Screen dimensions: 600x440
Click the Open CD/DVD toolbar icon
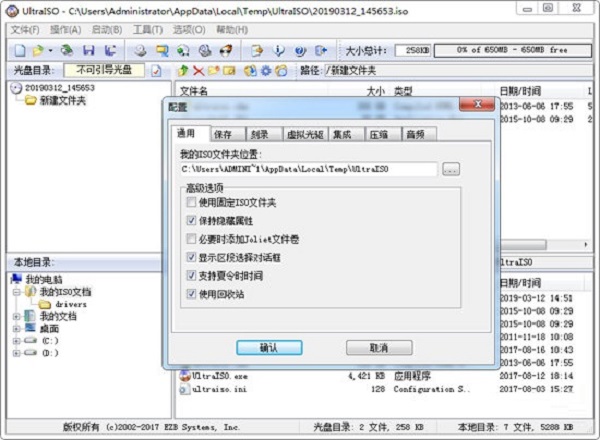(x=67, y=51)
